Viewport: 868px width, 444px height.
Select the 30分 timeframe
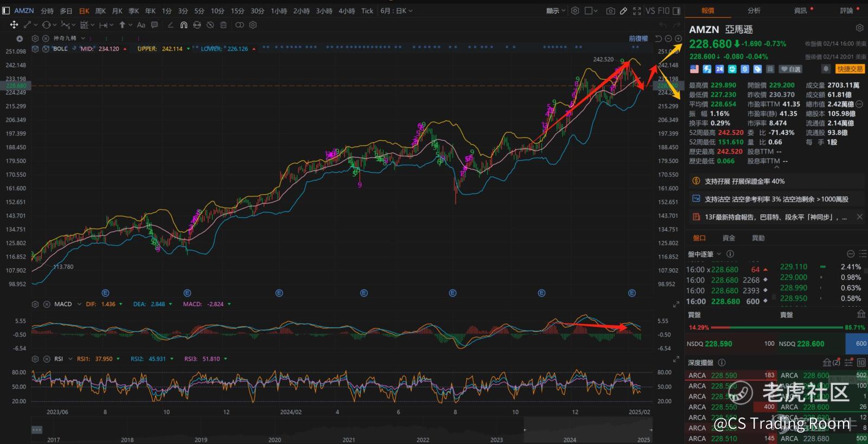click(257, 11)
